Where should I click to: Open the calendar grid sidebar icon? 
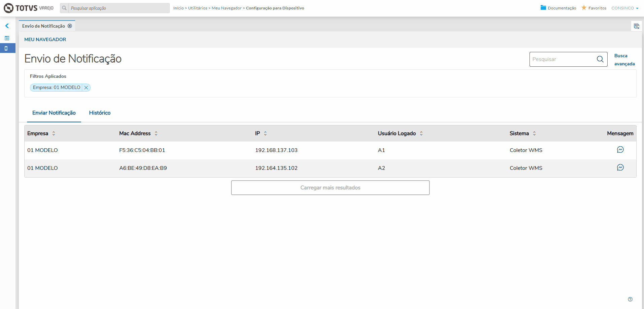coord(7,38)
